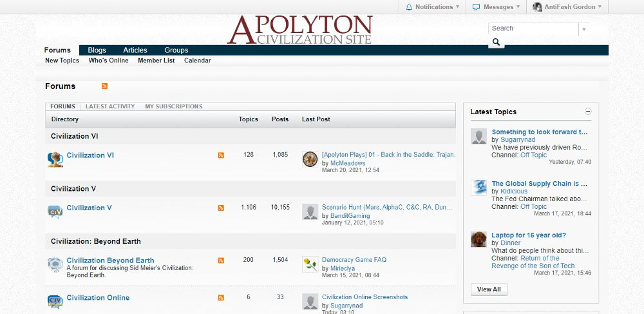Open the Apolyton Plays Back in the Saddle post
Screen dimensions: 644x314
388,155
